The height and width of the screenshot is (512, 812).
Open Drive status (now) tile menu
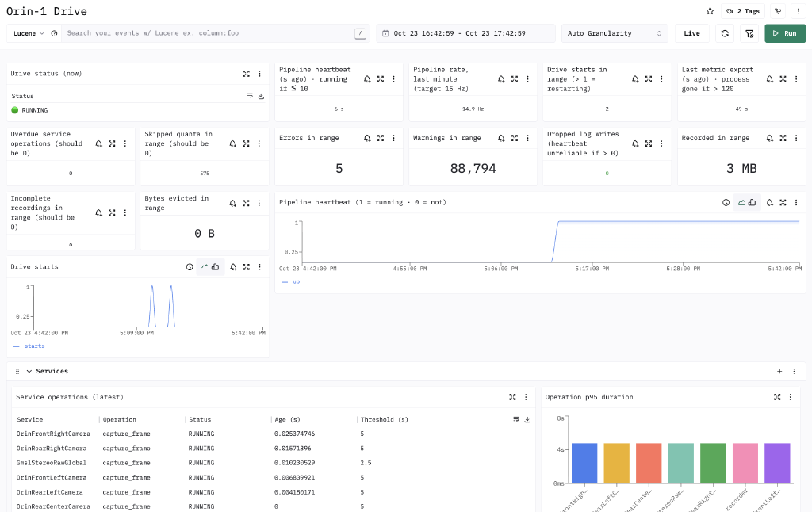[x=260, y=74]
